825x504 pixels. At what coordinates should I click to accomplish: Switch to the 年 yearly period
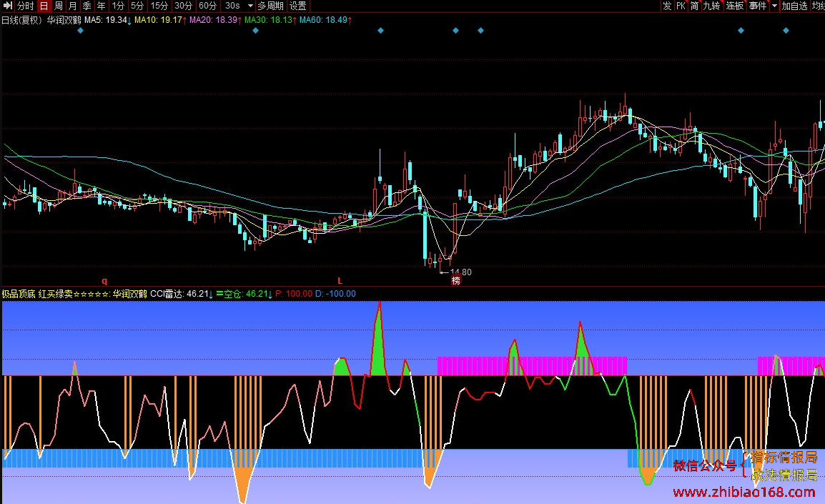[101, 6]
